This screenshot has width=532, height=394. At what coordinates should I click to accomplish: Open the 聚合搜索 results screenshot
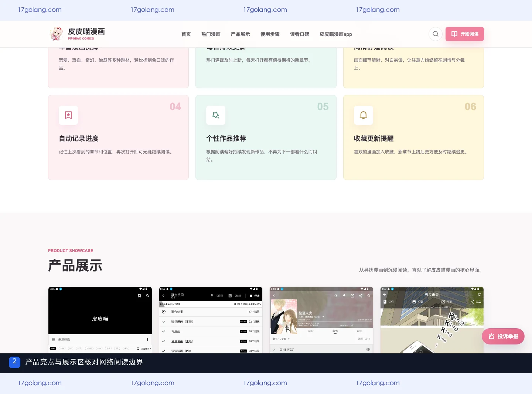click(x=211, y=320)
